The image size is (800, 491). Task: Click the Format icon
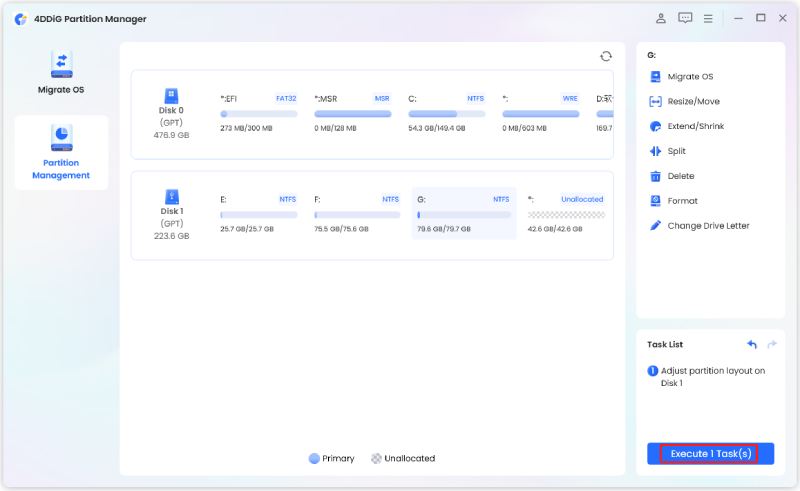[x=655, y=201]
